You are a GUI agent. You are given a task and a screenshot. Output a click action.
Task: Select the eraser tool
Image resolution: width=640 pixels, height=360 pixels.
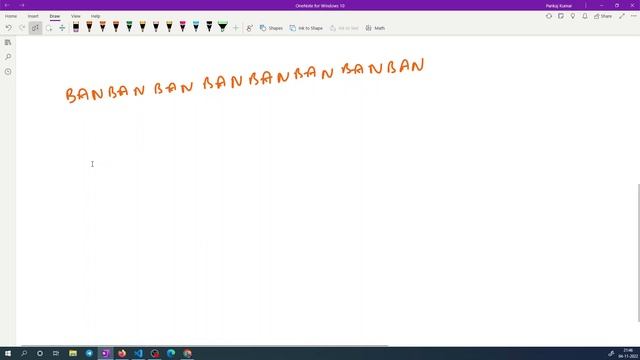[76, 27]
